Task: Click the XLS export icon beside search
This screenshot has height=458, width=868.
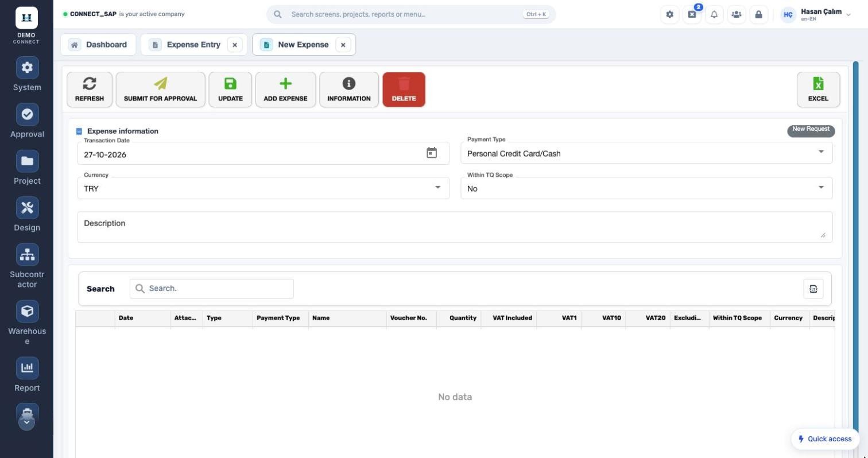Action: (x=813, y=289)
